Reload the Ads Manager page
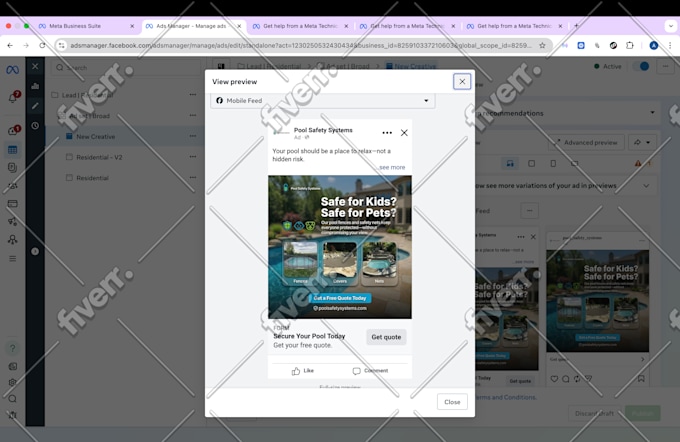The width and height of the screenshot is (680, 442). (x=42, y=46)
